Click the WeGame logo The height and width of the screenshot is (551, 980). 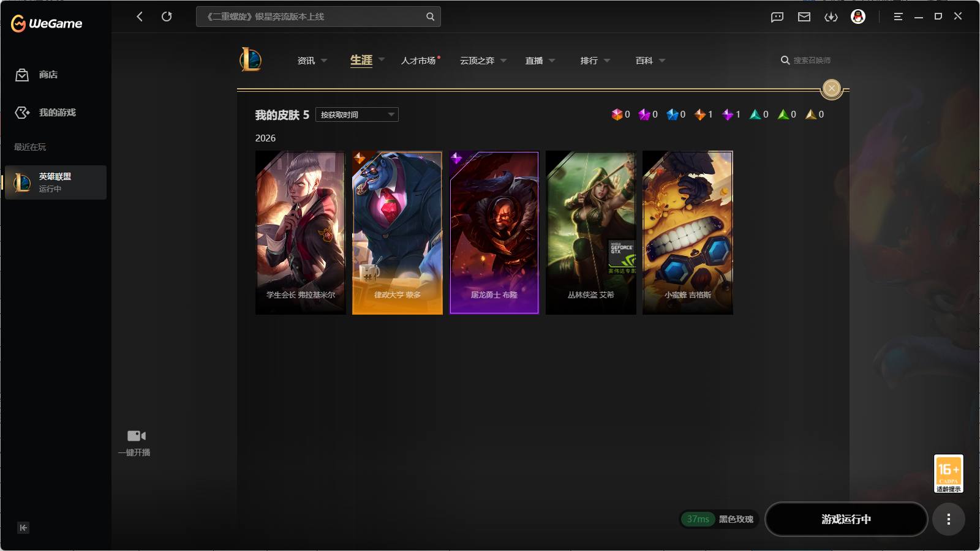(x=47, y=23)
